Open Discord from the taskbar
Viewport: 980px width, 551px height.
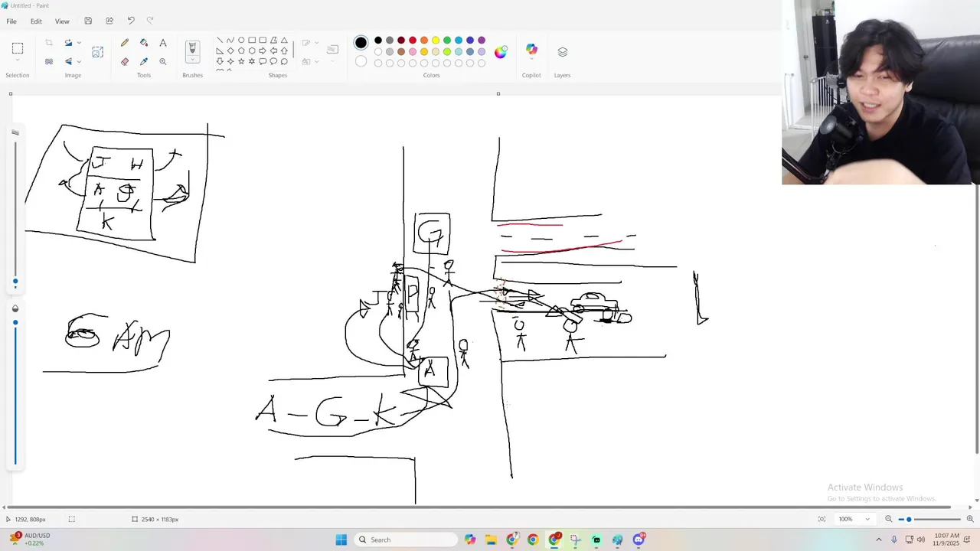[x=639, y=540]
